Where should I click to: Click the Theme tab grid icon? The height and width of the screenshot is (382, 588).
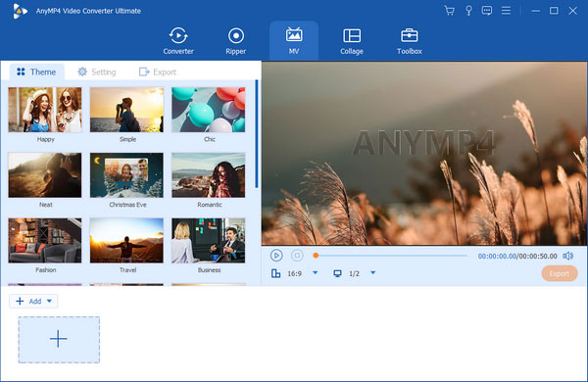coord(21,72)
